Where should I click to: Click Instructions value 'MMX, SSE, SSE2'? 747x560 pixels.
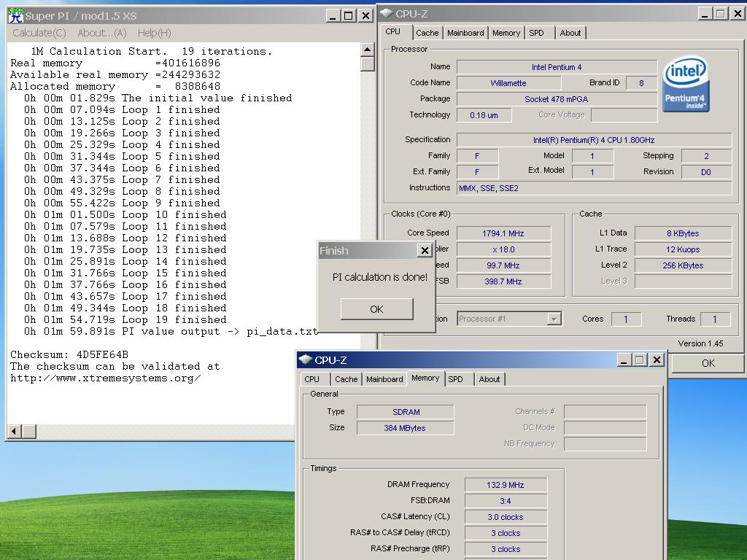point(594,188)
